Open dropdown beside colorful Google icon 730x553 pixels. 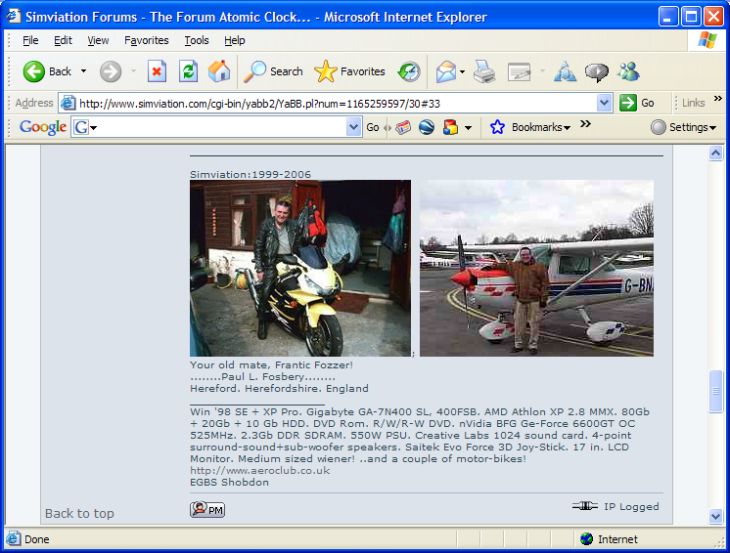468,128
